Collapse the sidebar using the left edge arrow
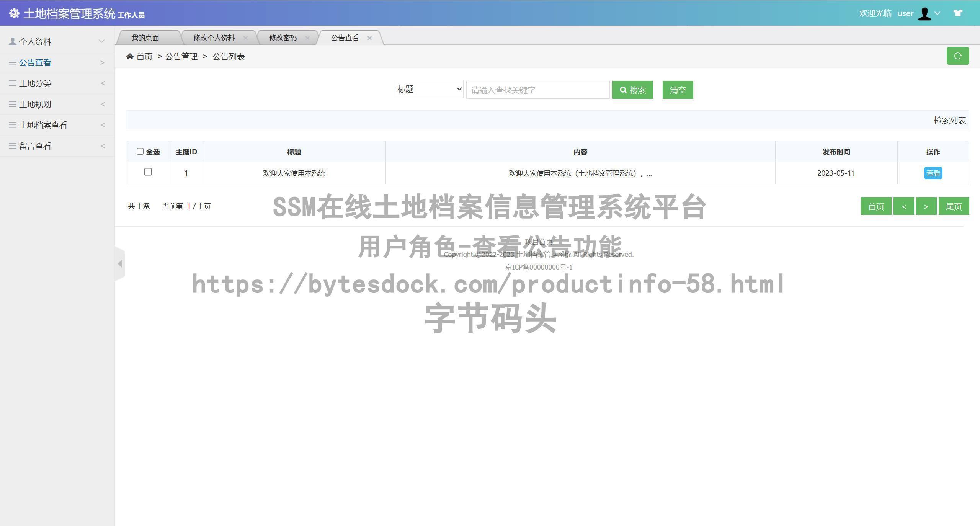980x526 pixels. (x=120, y=263)
